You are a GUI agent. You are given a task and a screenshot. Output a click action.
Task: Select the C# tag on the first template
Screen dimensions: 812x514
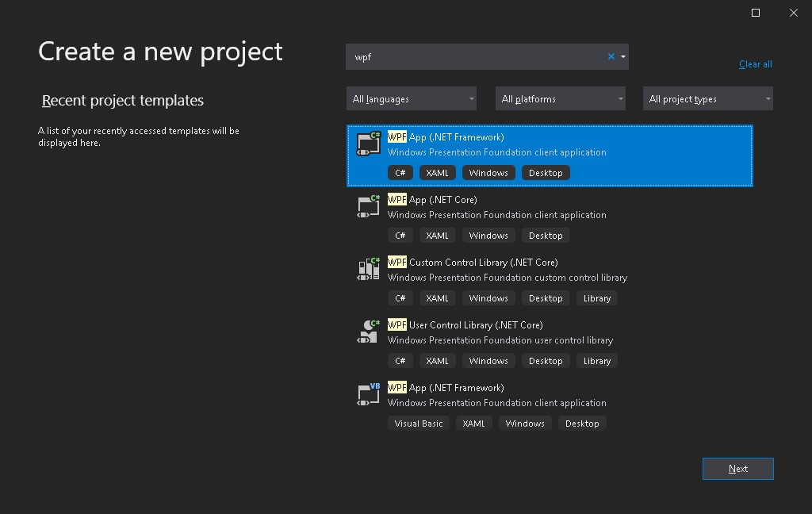click(x=400, y=172)
